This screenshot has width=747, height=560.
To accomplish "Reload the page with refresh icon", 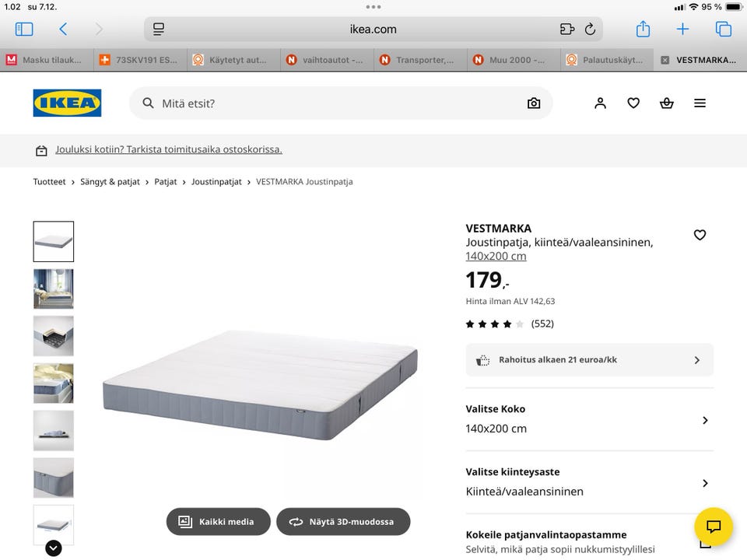I will pyautogui.click(x=590, y=30).
